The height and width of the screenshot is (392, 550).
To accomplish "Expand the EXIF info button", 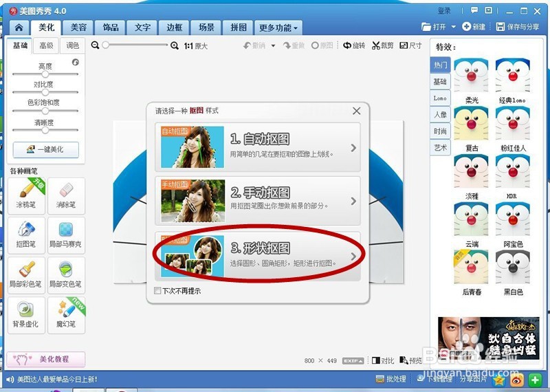I will coord(353,361).
